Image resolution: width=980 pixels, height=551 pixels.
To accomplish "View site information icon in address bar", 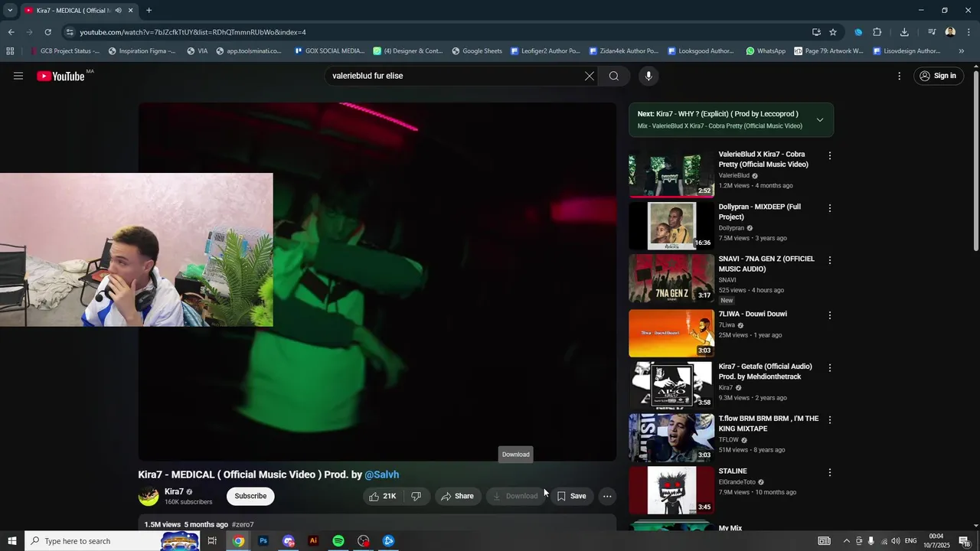I will [70, 32].
